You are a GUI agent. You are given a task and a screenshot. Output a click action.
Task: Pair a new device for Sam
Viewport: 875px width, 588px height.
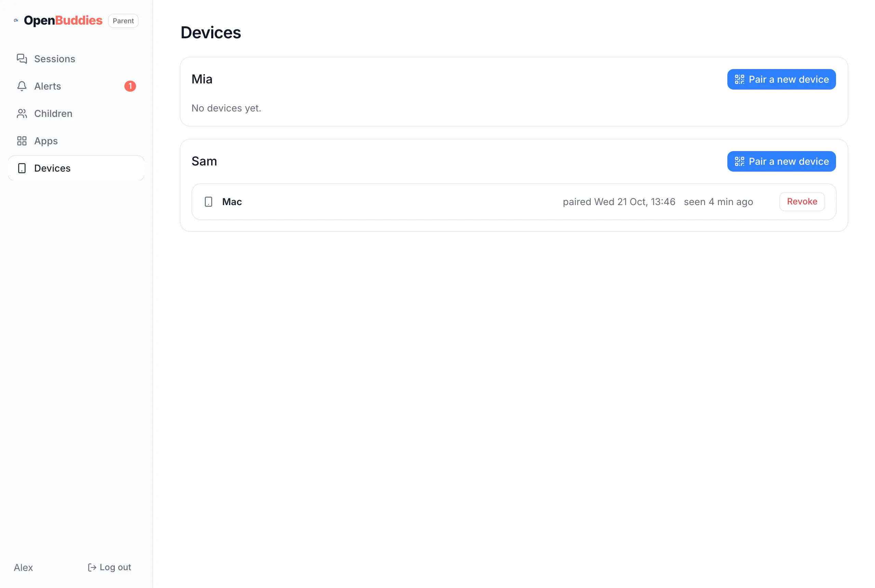pos(781,162)
